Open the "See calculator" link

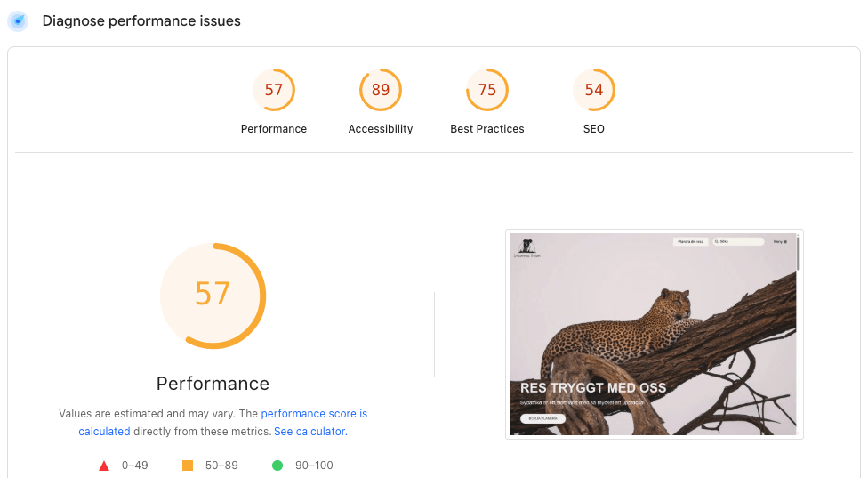309,432
